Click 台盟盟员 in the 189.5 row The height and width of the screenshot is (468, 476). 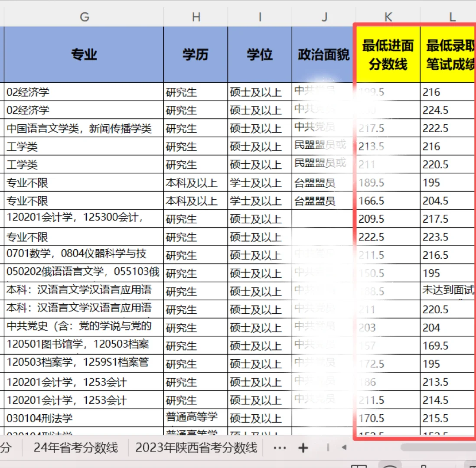pyautogui.click(x=323, y=183)
